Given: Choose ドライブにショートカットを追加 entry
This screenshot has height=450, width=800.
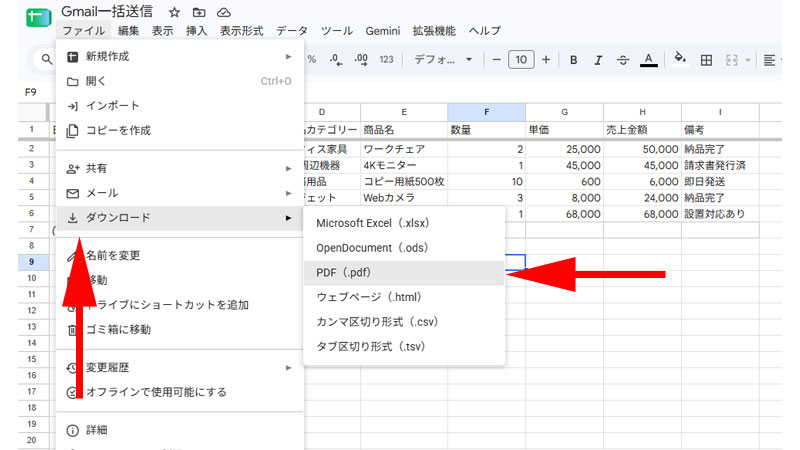Looking at the screenshot, I should click(x=180, y=305).
